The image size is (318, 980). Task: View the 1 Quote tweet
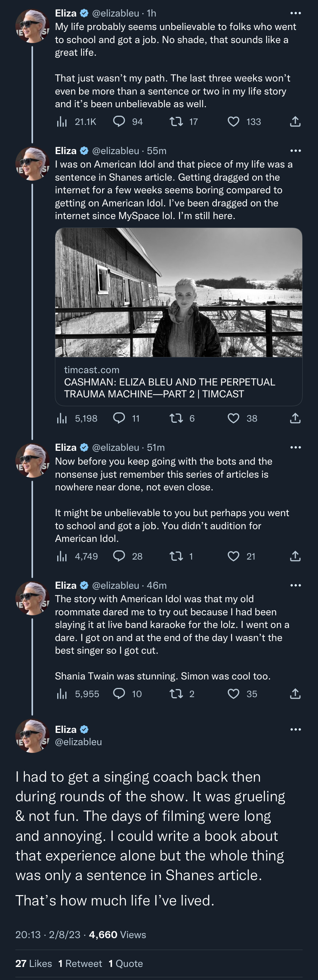pos(126,963)
